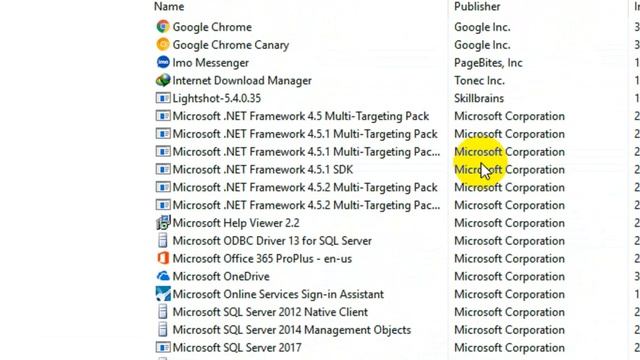This screenshot has width=640, height=360.
Task: Click the Microsoft OneDrive cloud icon
Action: [163, 276]
